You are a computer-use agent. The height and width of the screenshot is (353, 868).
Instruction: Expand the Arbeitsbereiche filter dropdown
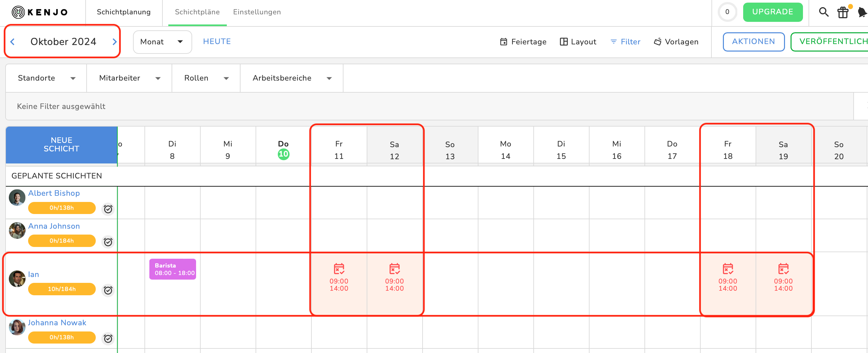click(292, 78)
